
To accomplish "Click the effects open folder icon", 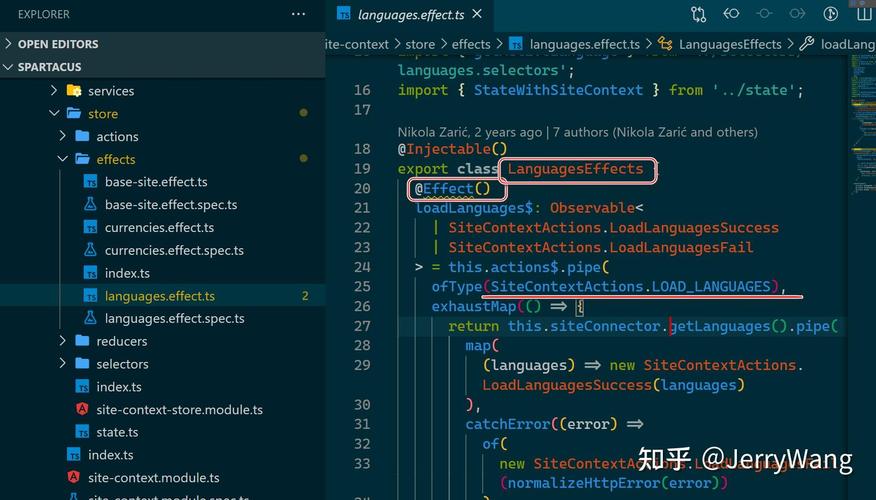I will 82,159.
